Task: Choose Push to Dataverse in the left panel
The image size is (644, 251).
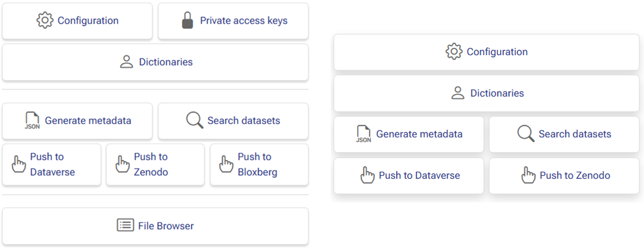Action: [52, 165]
